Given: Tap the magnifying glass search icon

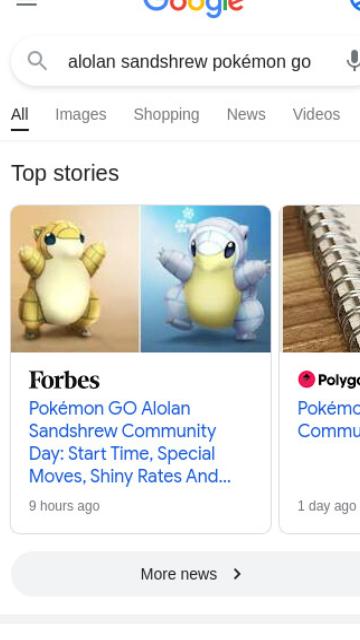Looking at the screenshot, I should click(x=37, y=62).
